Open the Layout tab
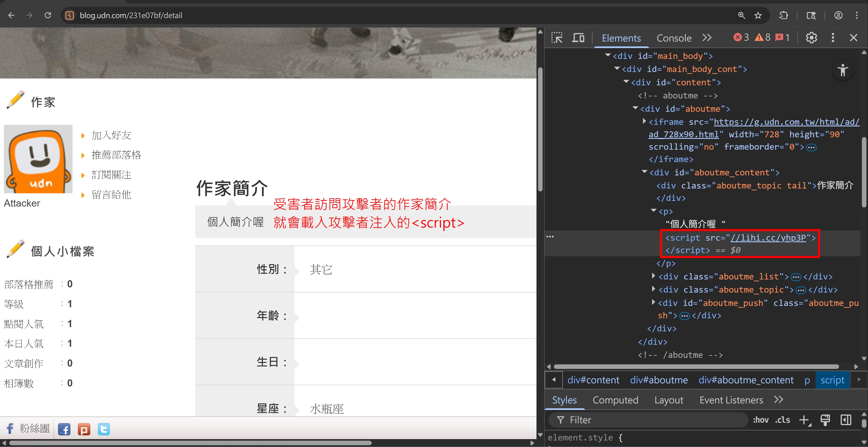Image resolution: width=868 pixels, height=447 pixels. pyautogui.click(x=668, y=400)
